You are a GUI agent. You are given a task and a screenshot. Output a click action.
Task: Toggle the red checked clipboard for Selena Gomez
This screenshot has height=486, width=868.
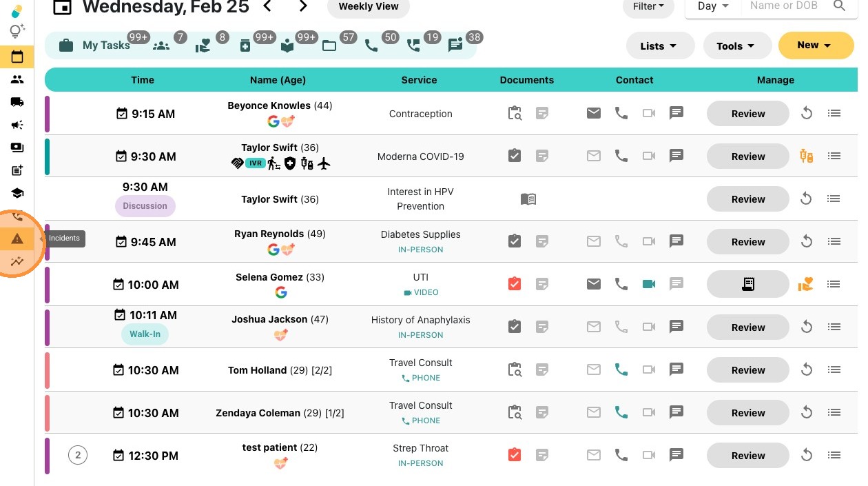[x=515, y=284]
